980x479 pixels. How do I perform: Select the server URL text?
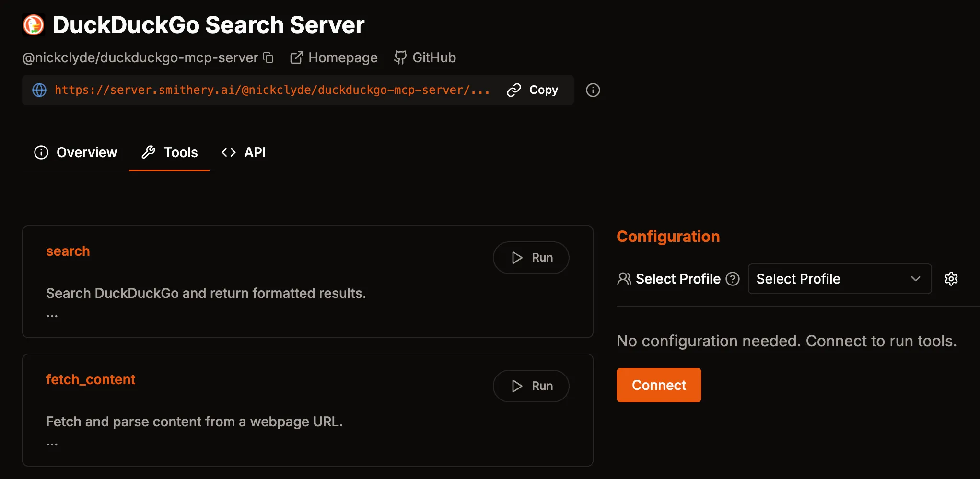tap(272, 90)
